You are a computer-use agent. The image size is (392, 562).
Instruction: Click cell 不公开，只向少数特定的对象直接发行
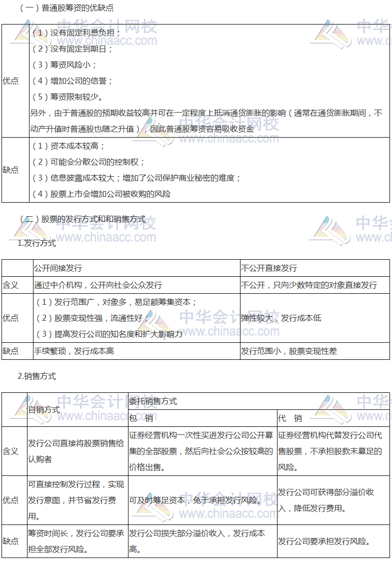tap(309, 285)
